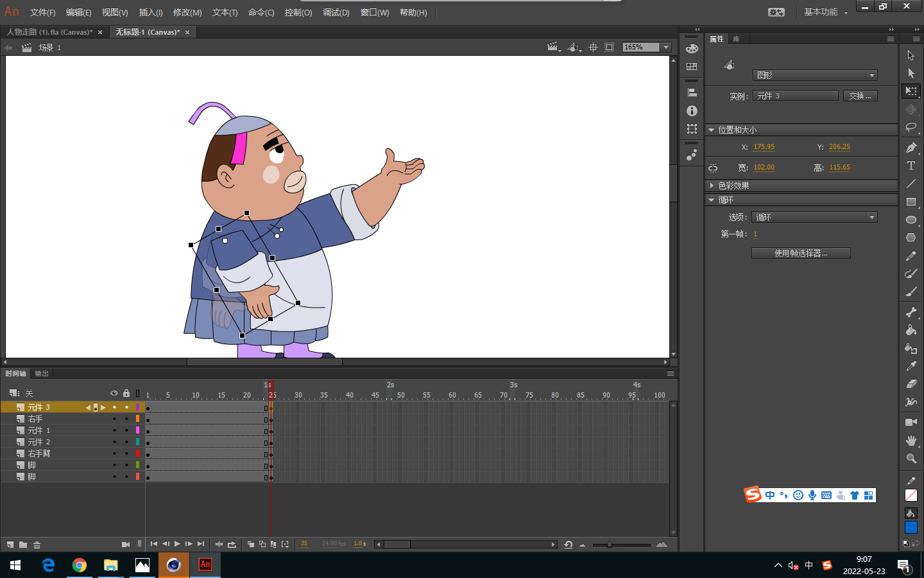Open the 165% zoom level dropdown
924x578 pixels.
tap(666, 47)
